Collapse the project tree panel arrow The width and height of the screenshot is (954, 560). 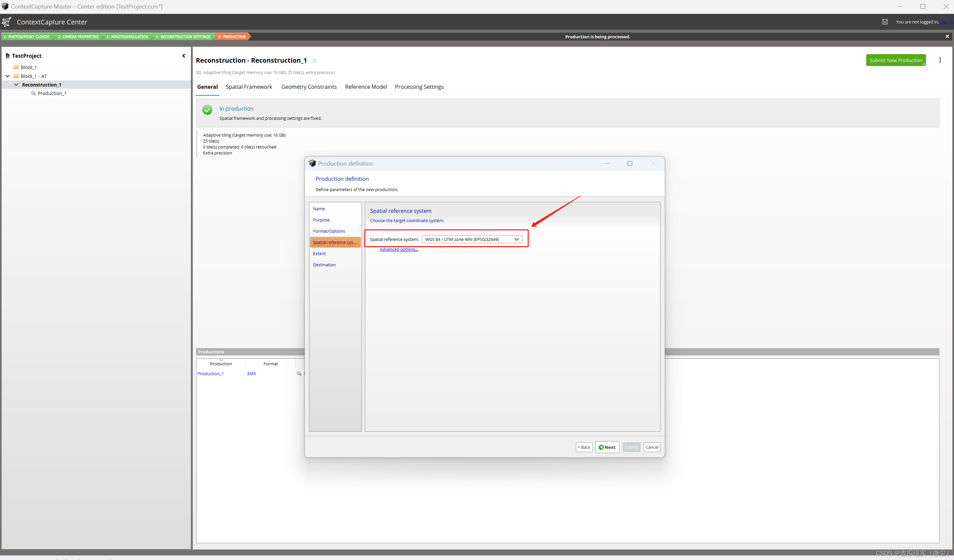[184, 56]
